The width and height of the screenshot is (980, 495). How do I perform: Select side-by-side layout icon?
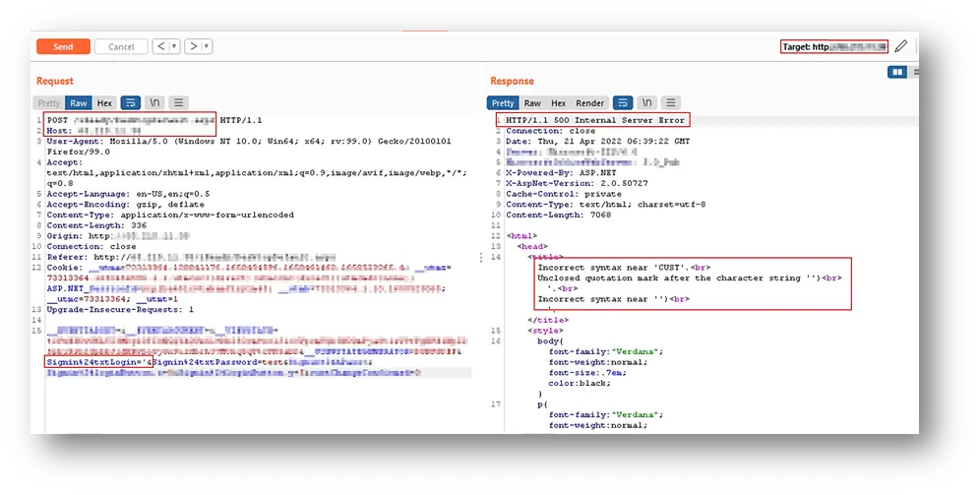coord(896,72)
